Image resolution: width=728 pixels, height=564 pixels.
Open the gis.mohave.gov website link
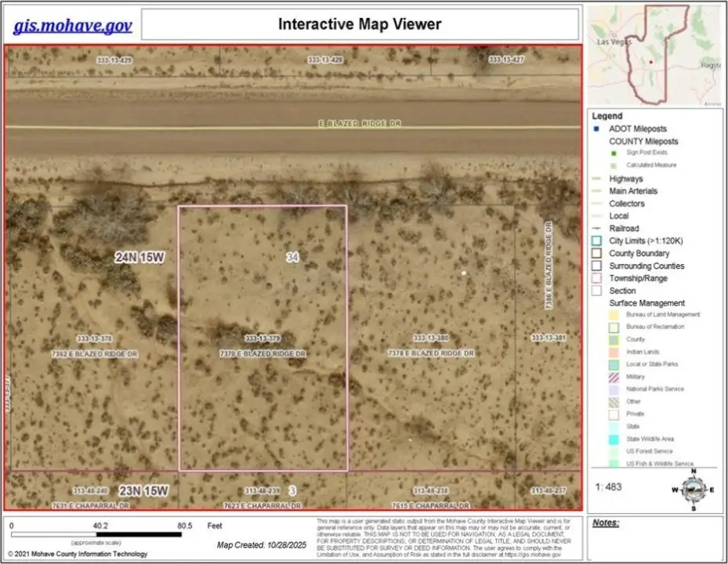point(72,25)
